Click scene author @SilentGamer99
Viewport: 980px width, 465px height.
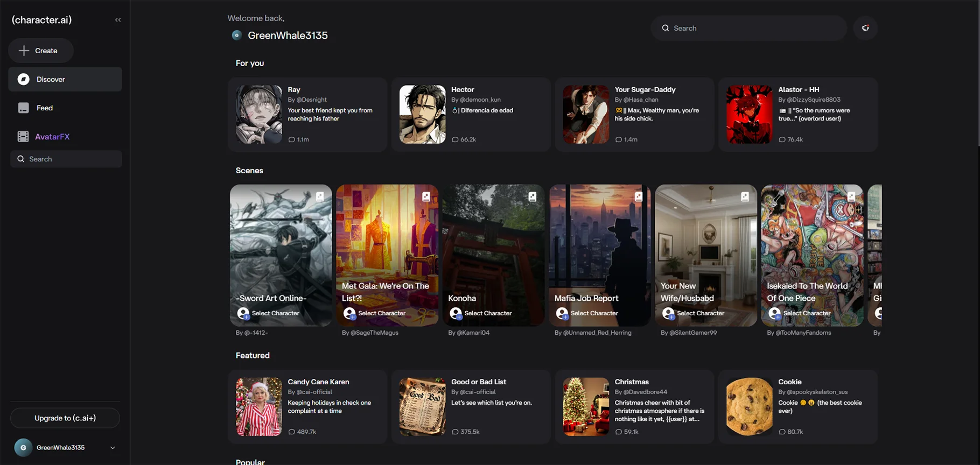coord(693,333)
